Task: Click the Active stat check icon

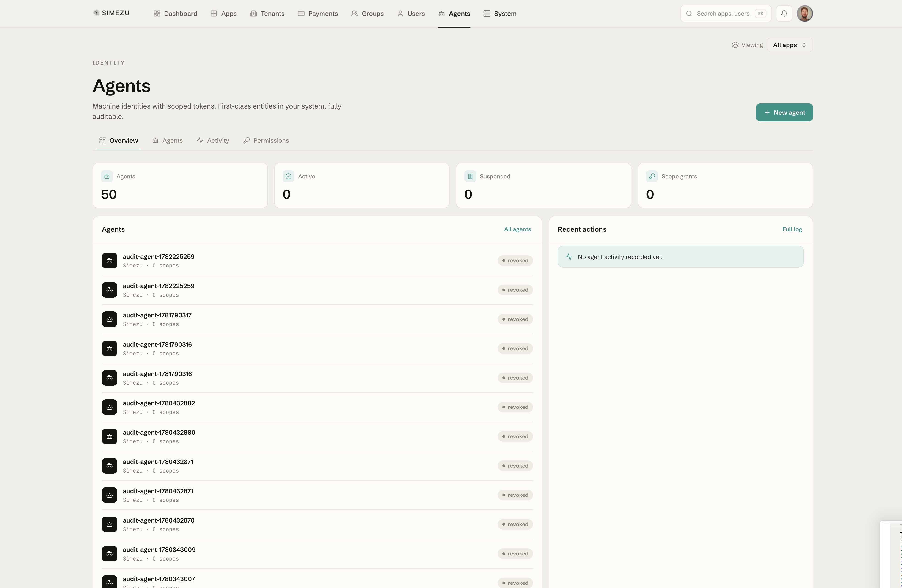Action: point(289,177)
